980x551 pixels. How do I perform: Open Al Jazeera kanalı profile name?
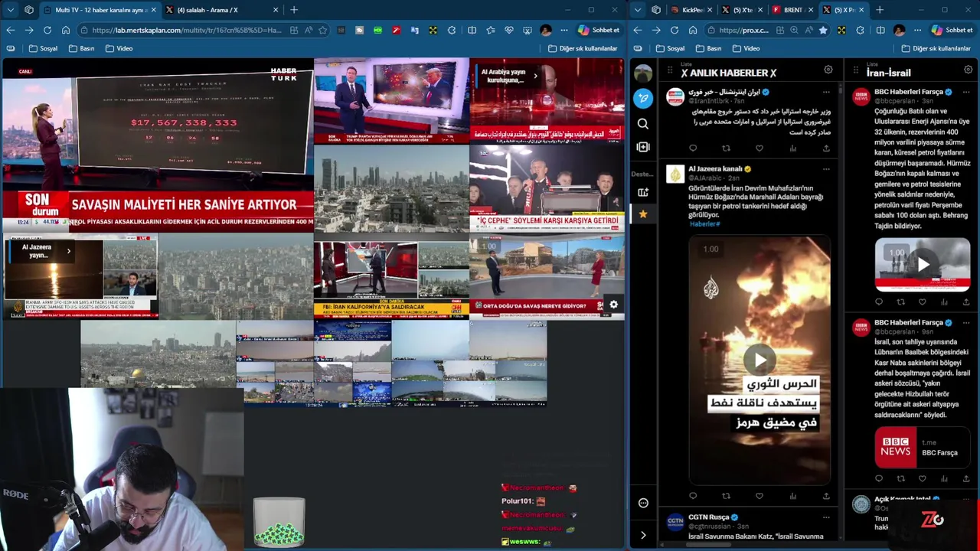click(x=715, y=169)
